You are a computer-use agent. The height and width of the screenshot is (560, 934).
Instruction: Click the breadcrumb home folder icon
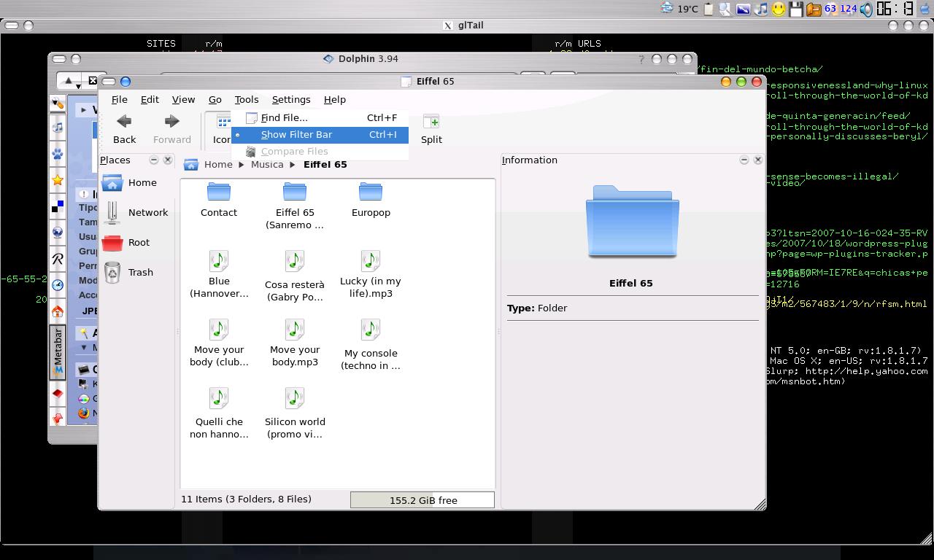click(x=191, y=165)
